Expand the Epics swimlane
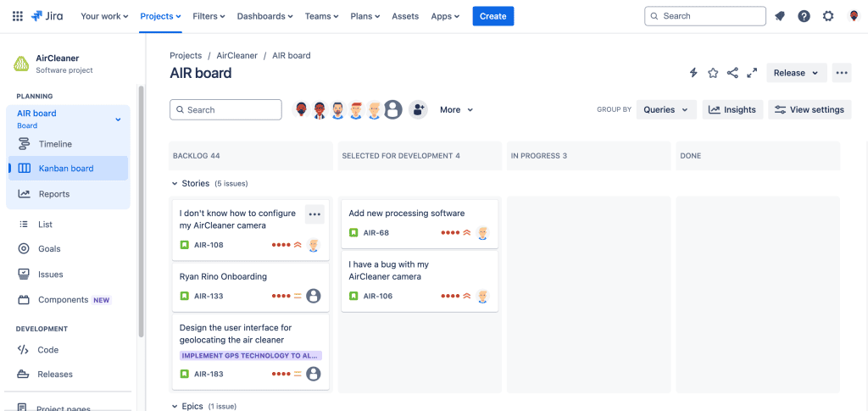 tap(175, 406)
